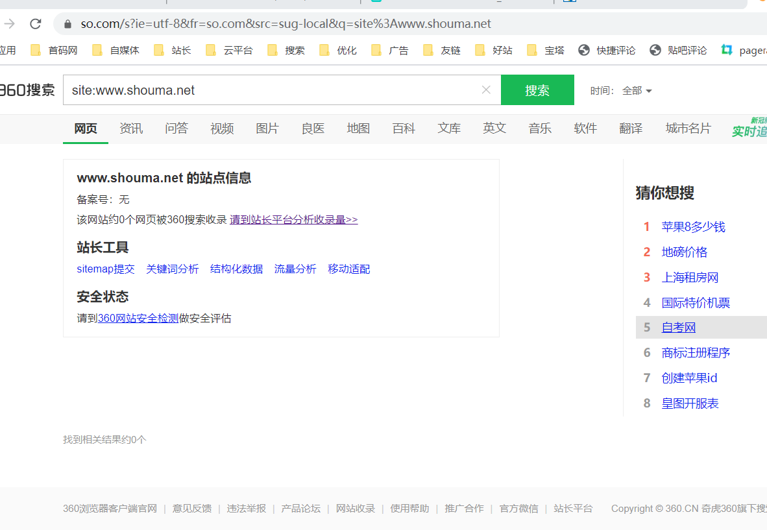Screen dimensions: 767x532
Task: Open the 关键词分析 tool link
Action: click(x=172, y=269)
